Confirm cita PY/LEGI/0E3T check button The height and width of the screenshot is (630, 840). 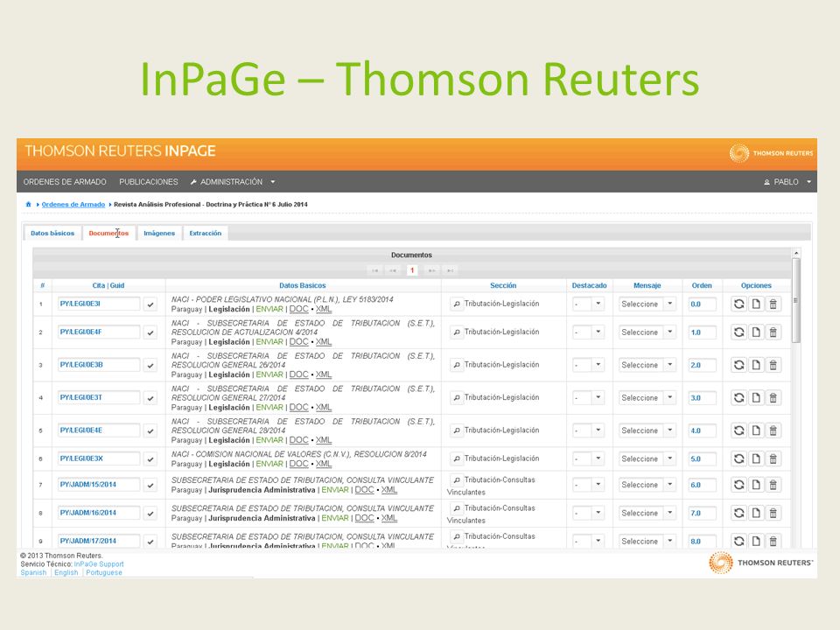150,398
